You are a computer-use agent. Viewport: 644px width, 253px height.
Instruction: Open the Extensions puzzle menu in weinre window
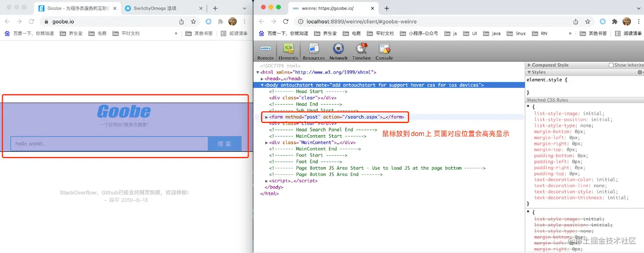[615, 21]
